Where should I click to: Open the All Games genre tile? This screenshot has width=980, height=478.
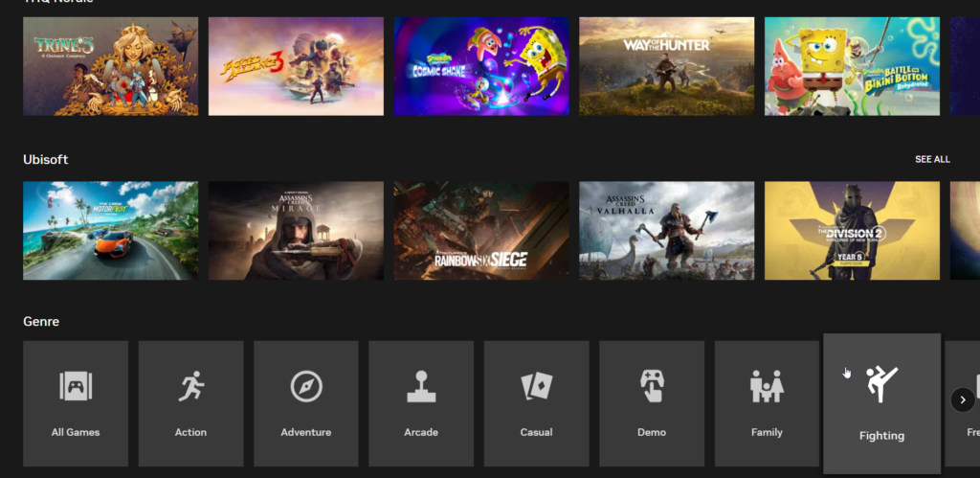point(76,403)
